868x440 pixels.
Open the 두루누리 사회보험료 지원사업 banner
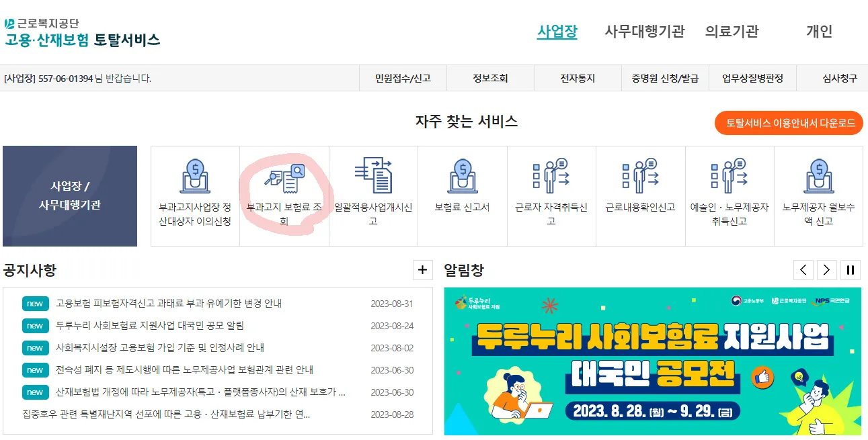[x=652, y=361]
